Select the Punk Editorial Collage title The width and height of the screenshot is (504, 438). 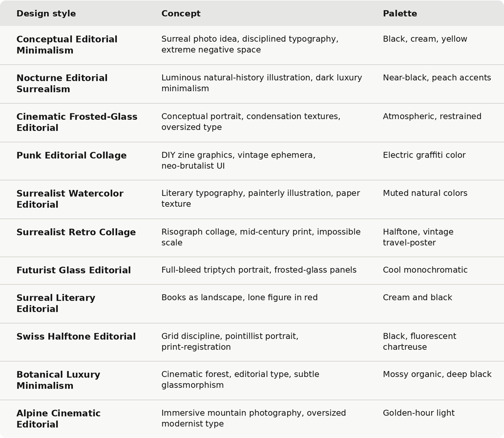point(72,155)
